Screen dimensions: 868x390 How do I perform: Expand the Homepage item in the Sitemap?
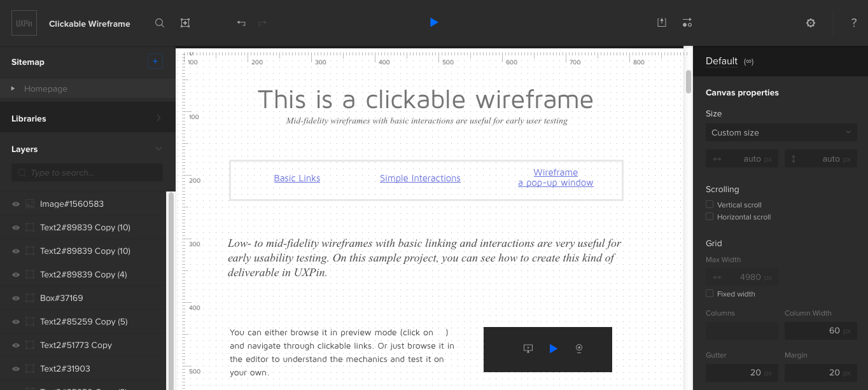(x=11, y=90)
